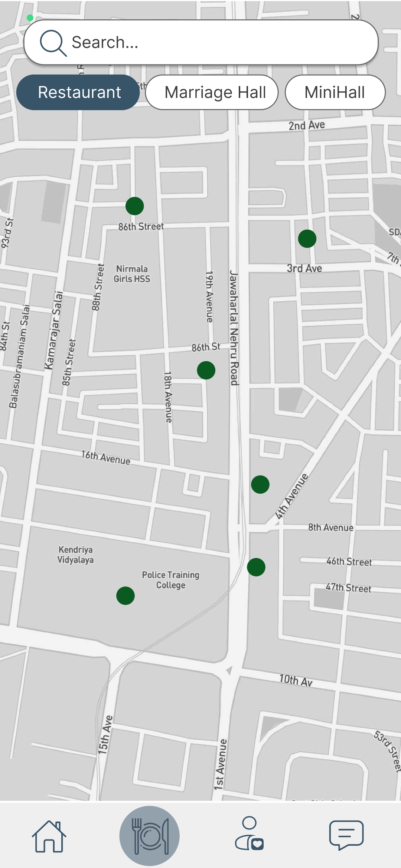
Task: Select the Marriage Hall filter chip
Action: point(212,92)
